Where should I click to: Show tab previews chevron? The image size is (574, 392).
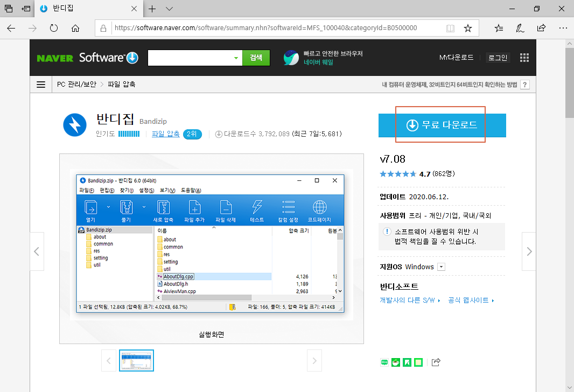click(x=169, y=9)
